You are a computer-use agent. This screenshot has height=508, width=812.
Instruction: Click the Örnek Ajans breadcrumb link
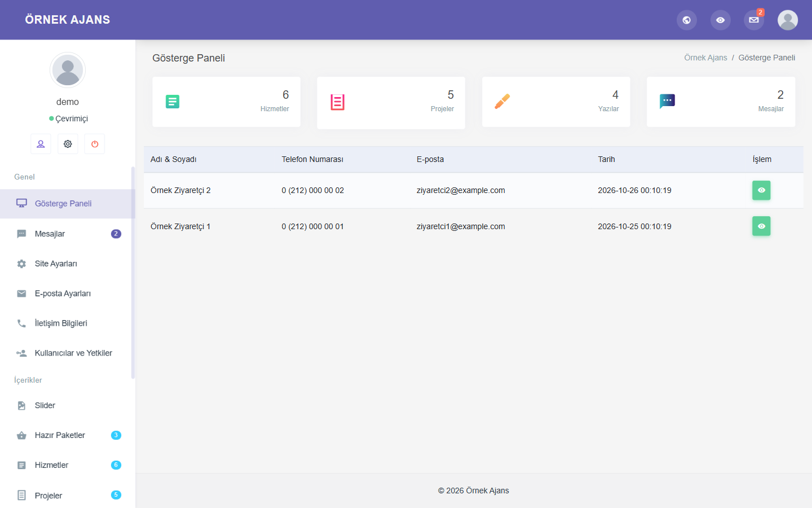705,58
